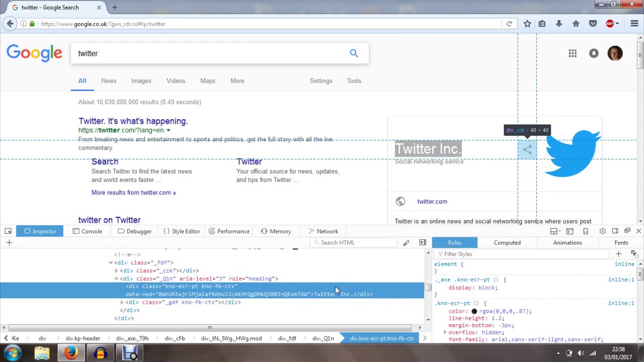Click the element picker icon in devtools
The width and height of the screenshot is (644, 362).
8,231
